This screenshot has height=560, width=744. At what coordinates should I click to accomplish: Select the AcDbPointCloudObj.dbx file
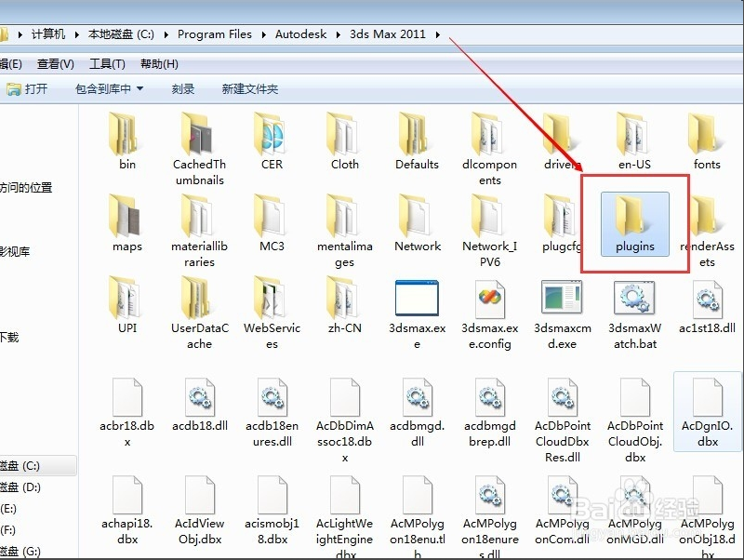coord(635,420)
